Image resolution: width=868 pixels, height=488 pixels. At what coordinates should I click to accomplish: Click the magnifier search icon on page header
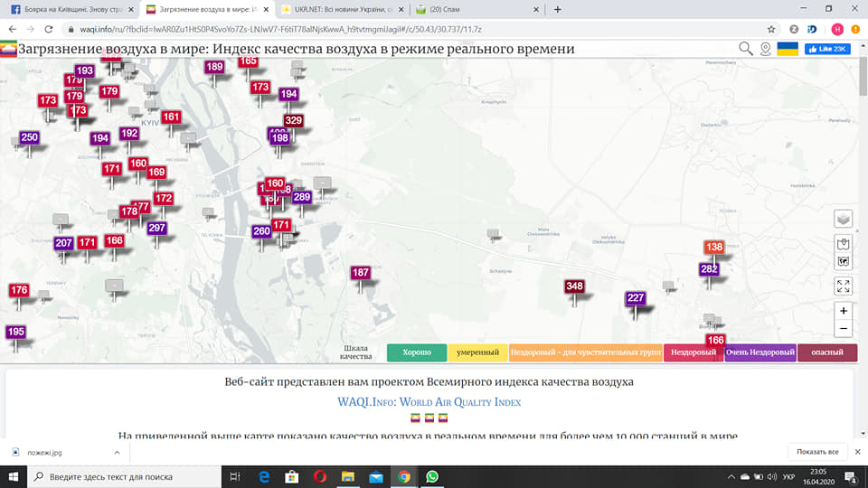[x=746, y=49]
